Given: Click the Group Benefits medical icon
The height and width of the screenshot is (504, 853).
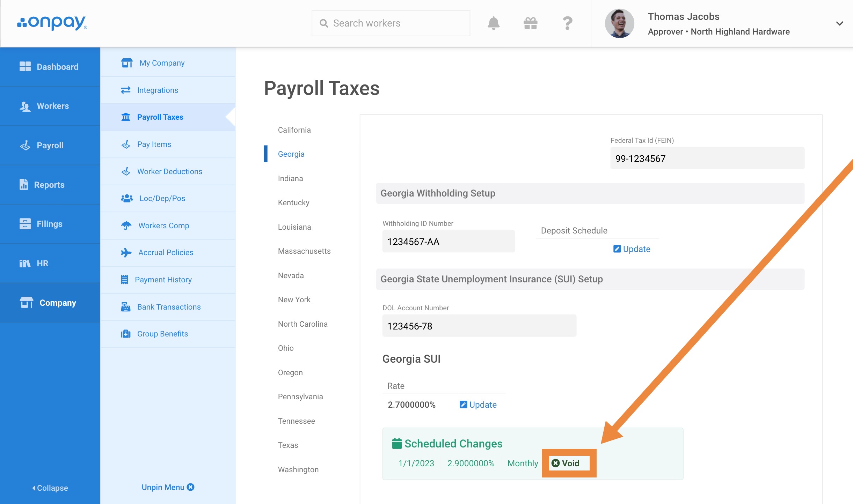Looking at the screenshot, I should (126, 334).
